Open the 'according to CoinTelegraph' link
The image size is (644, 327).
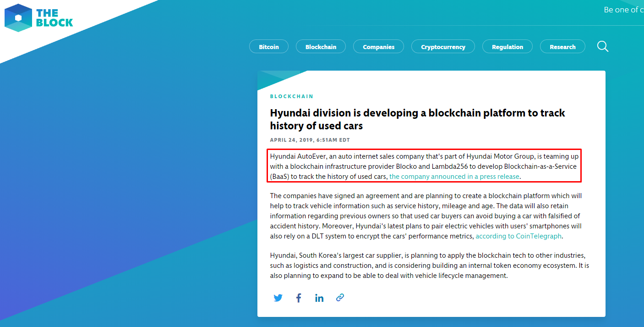(518, 236)
